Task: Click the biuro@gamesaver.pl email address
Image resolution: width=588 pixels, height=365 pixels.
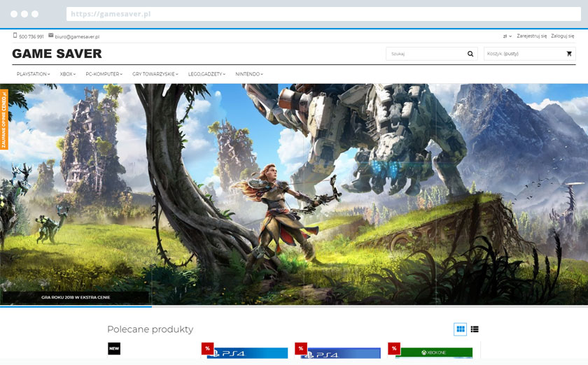Action: 77,37
